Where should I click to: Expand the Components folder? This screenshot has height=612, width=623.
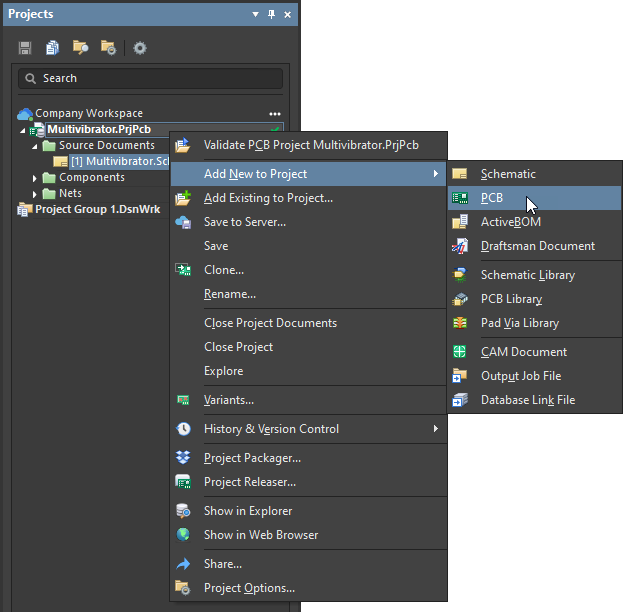pyautogui.click(x=35, y=178)
